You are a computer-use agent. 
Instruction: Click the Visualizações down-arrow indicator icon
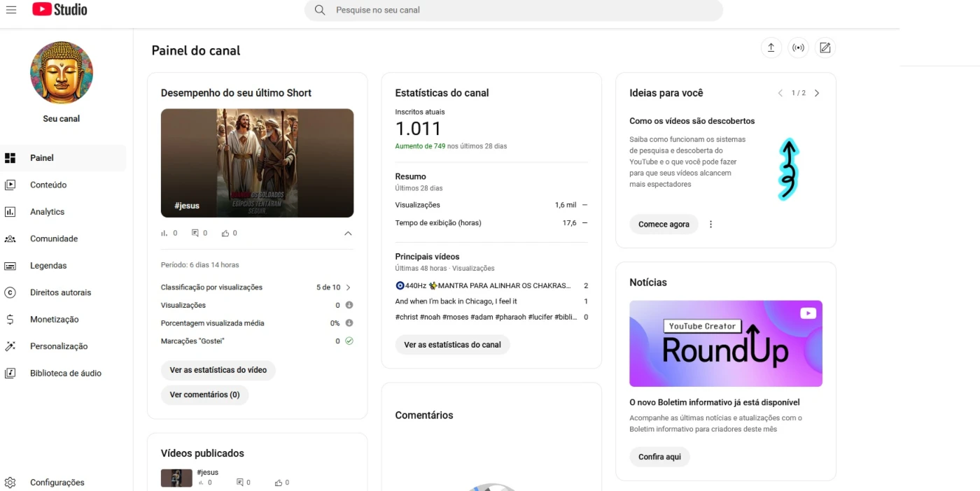(x=349, y=305)
